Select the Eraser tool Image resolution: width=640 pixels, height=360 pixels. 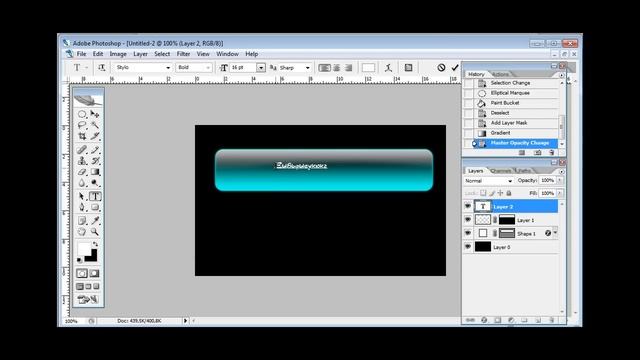tap(82, 172)
